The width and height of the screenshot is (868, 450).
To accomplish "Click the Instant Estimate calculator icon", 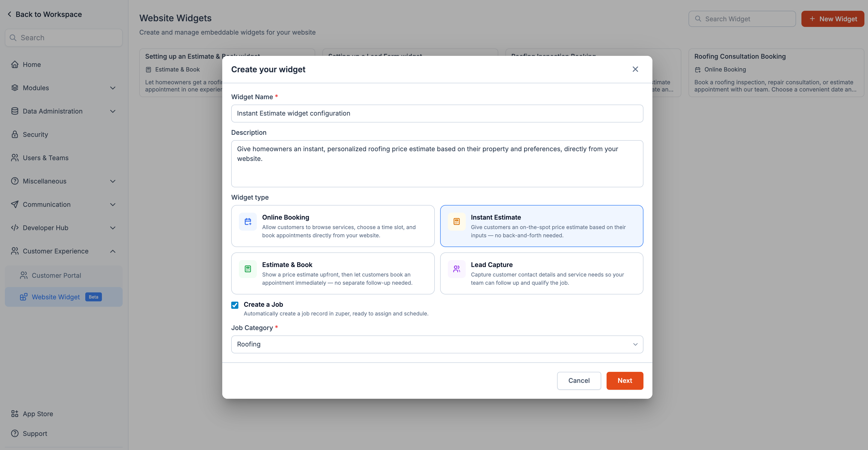I will point(457,222).
